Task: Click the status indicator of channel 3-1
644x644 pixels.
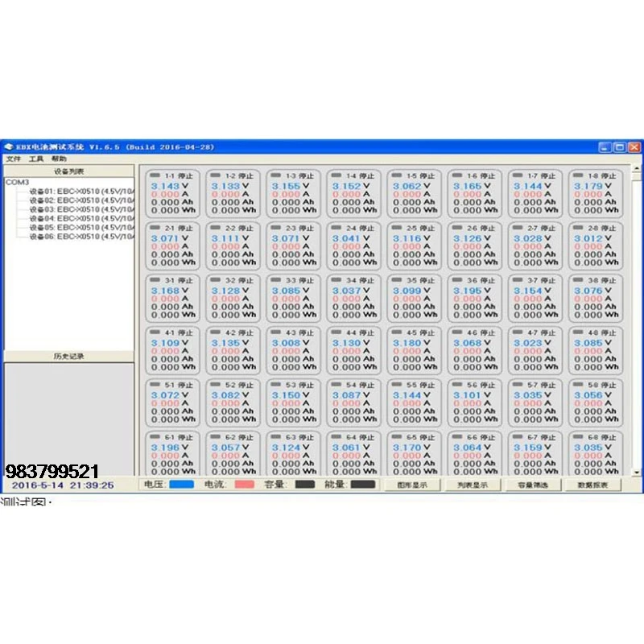Action: pos(155,279)
